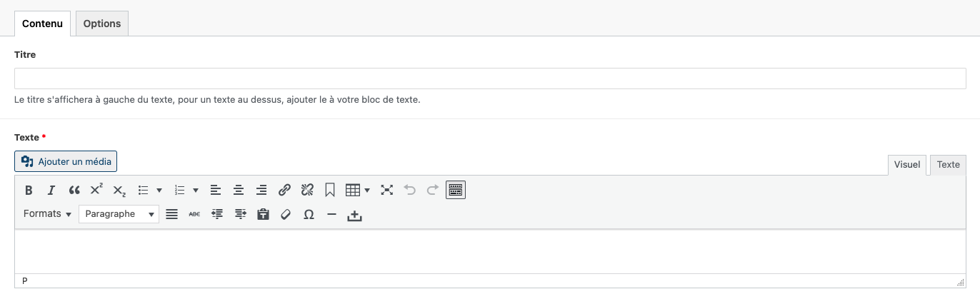Insert an anchor with the bookmark icon

[x=330, y=191]
